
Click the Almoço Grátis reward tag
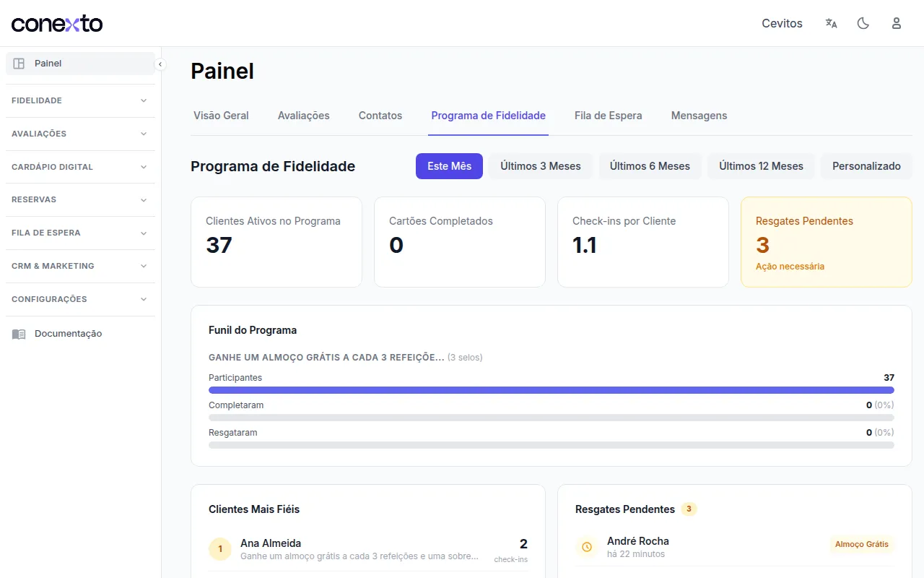pos(862,544)
